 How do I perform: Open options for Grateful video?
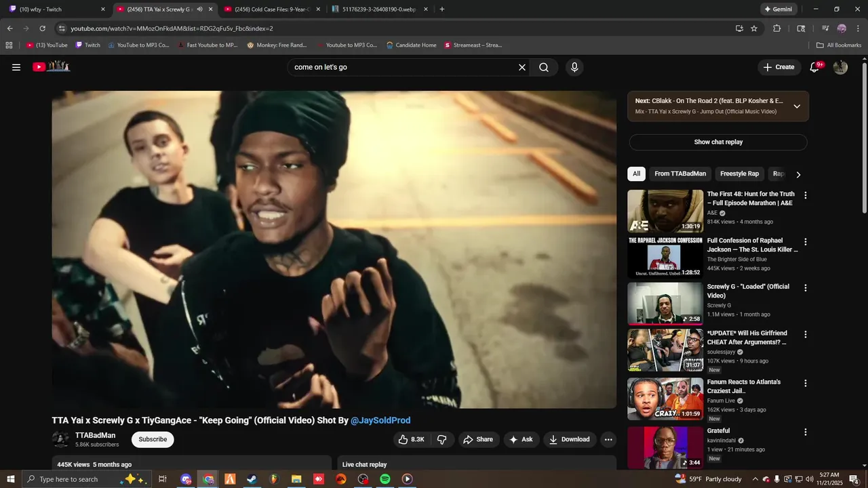(x=806, y=432)
